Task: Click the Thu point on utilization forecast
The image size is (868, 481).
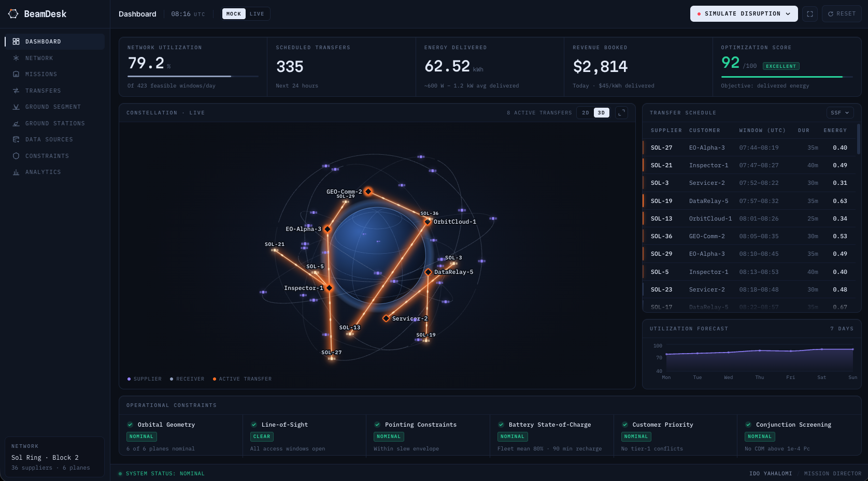Action: click(x=760, y=351)
